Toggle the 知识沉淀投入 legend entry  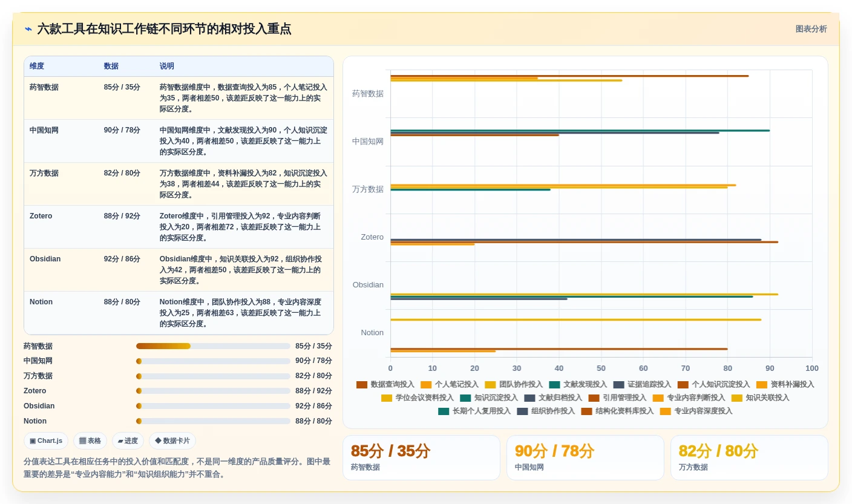(x=488, y=398)
